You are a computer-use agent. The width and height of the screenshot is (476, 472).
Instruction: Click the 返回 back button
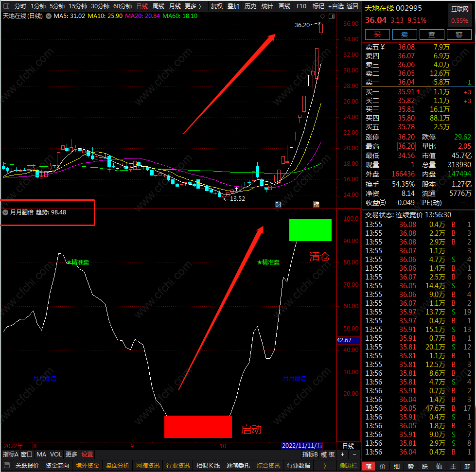point(353,6)
